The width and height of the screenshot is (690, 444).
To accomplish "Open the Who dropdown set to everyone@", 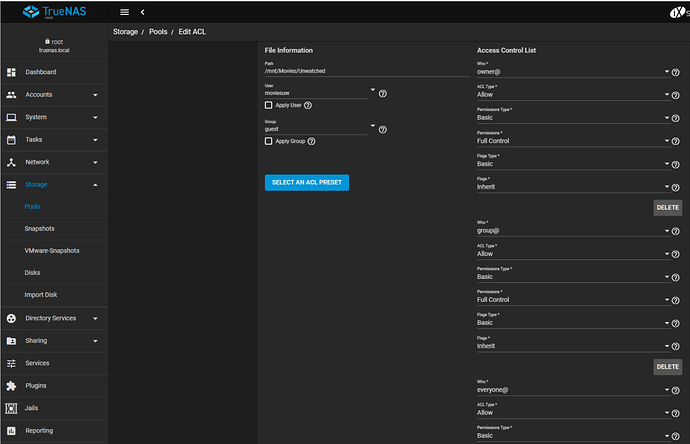I will point(573,390).
